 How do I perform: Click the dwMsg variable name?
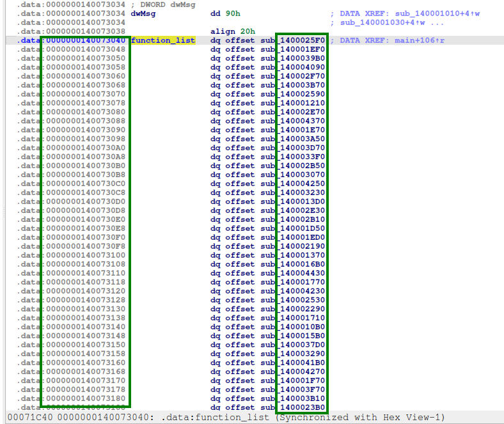[x=143, y=14]
